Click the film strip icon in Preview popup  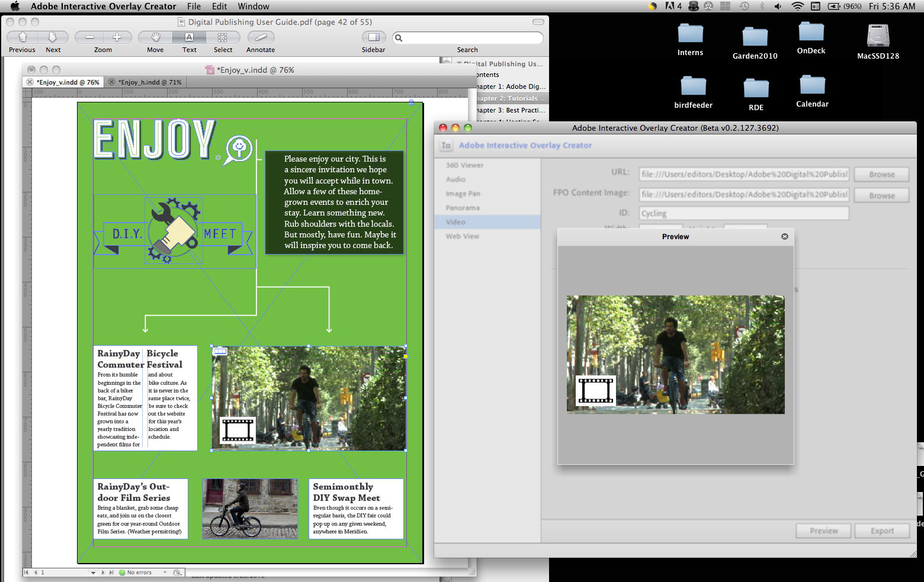tap(596, 390)
